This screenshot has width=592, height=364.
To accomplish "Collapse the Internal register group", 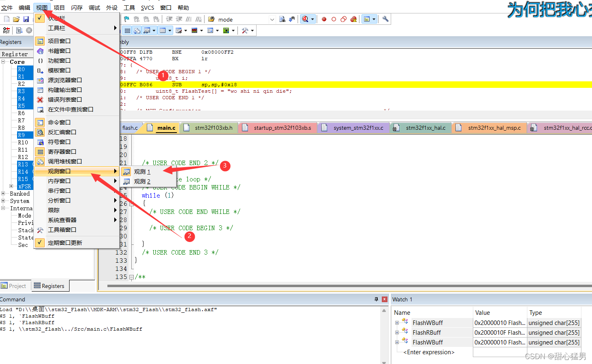I will tap(3, 208).
